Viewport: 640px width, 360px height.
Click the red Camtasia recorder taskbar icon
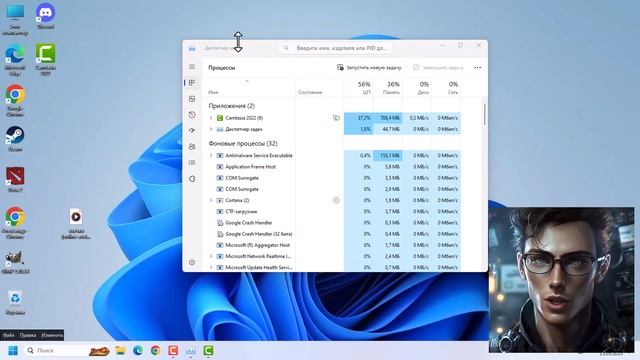tap(173, 351)
